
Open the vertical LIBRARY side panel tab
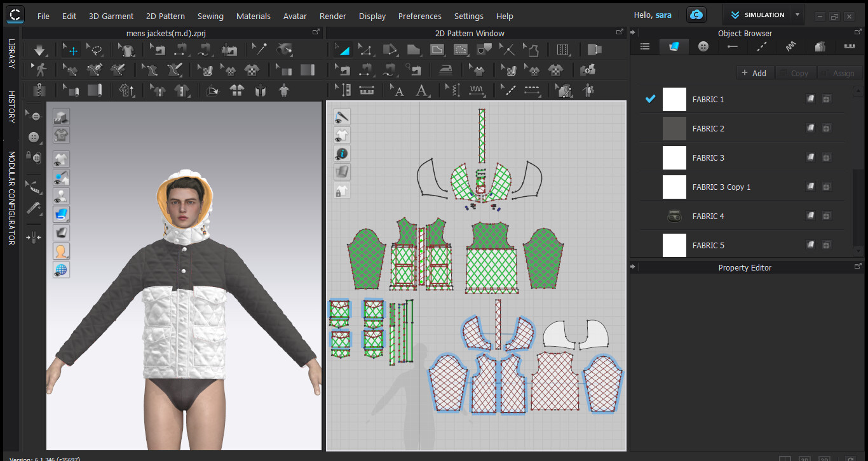(x=11, y=53)
